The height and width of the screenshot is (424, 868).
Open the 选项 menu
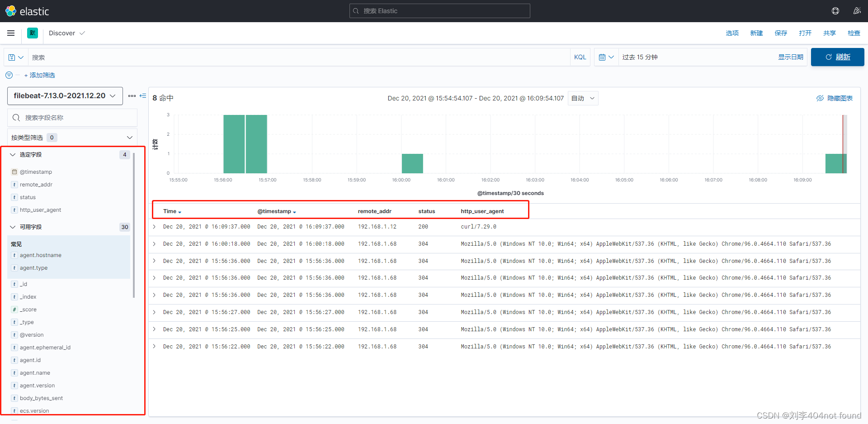point(732,33)
